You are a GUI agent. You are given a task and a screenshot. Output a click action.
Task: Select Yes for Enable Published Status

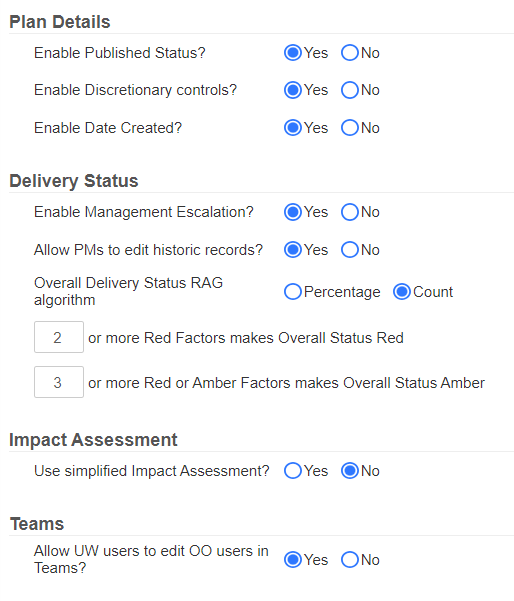pos(293,53)
